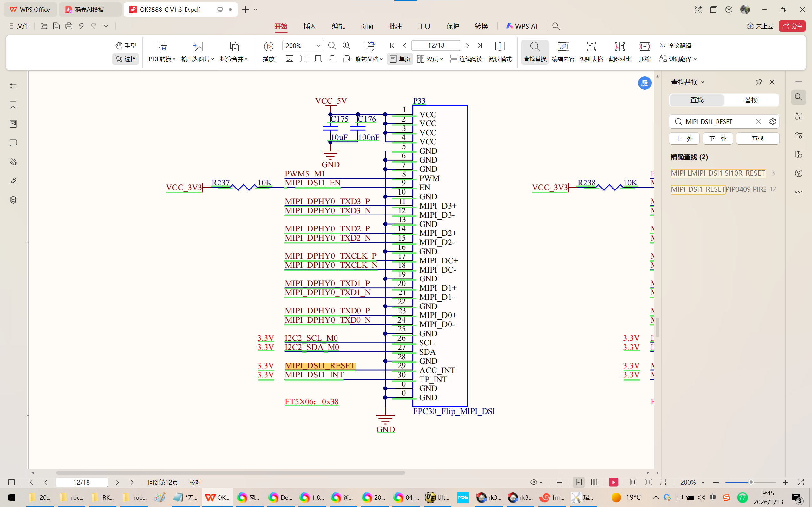812x507 pixels.
Task: Click the 下一处 next result button
Action: [717, 138]
